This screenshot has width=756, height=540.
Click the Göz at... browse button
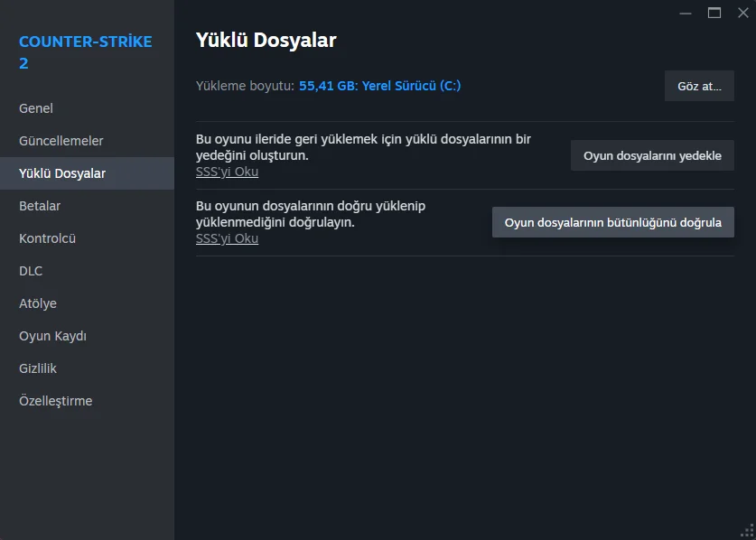tap(699, 86)
